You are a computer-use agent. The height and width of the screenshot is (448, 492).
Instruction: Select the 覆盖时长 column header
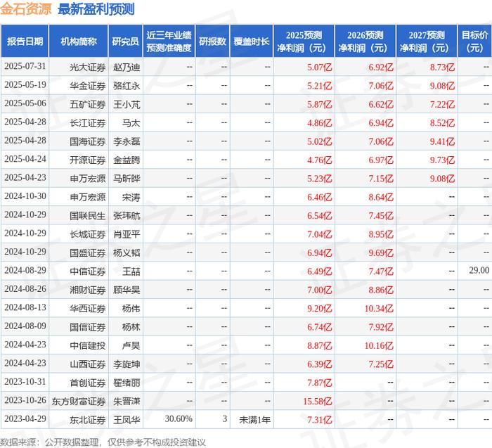(x=252, y=41)
